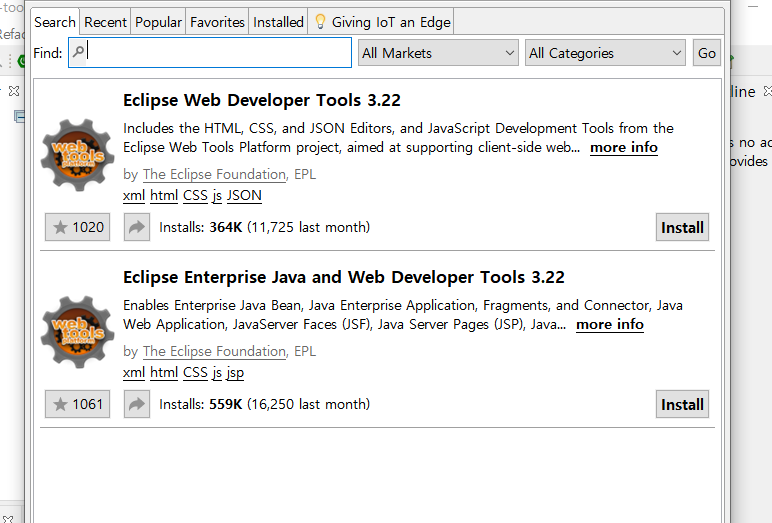Viewport: 772px width, 523px height.
Task: Open the Giving IoT an Edge tab
Action: [x=381, y=22]
